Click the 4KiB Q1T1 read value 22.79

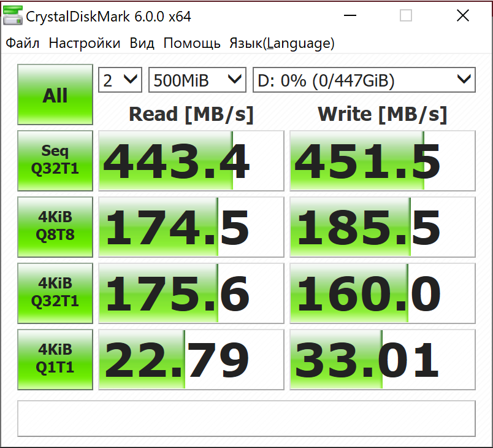click(191, 360)
